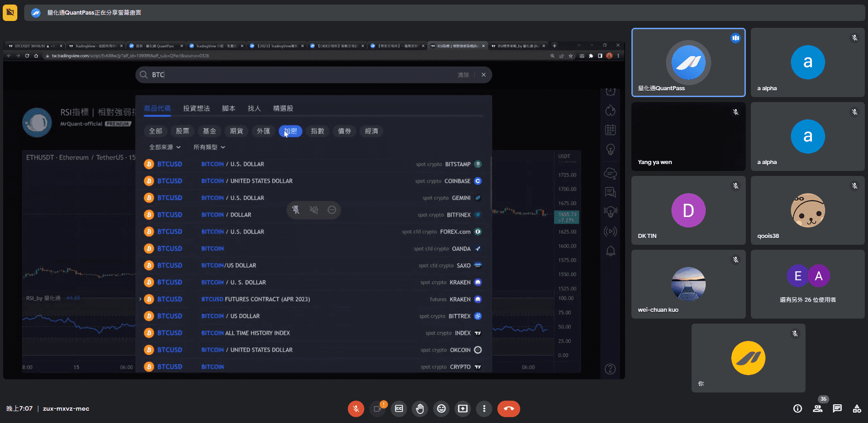Open the ideas stream icon in the sidebar
Image resolution: width=868 pixels, height=423 pixels.
coord(610,211)
